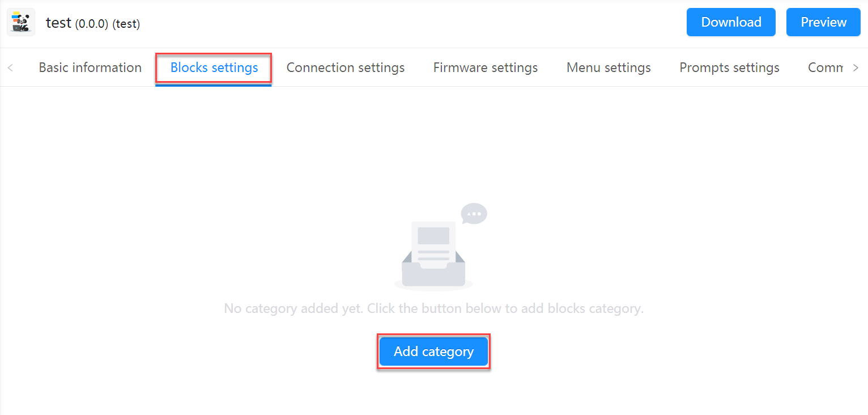Switch to the Connection settings tab
This screenshot has width=868, height=415.
point(346,67)
